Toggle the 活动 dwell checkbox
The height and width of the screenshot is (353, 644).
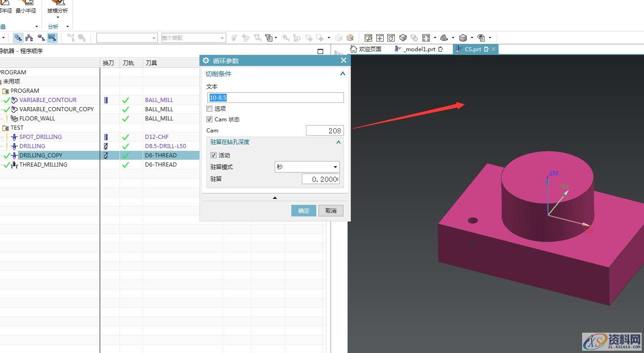point(213,156)
